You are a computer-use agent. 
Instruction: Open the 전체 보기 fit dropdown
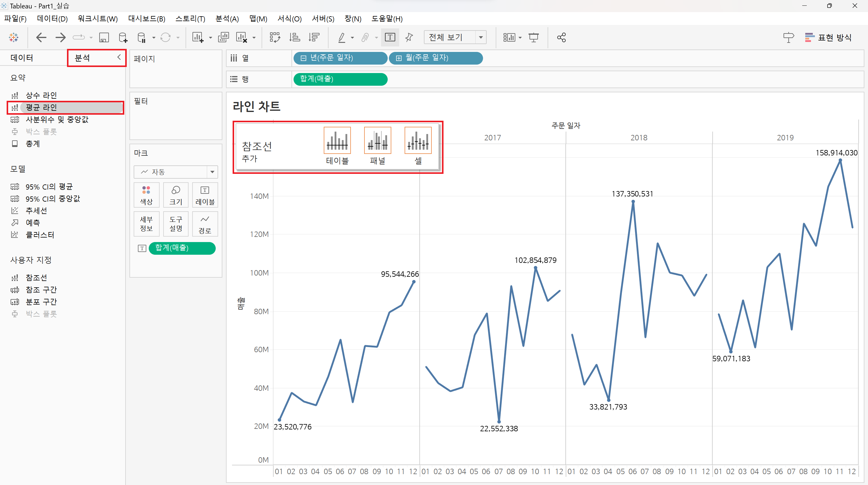481,37
